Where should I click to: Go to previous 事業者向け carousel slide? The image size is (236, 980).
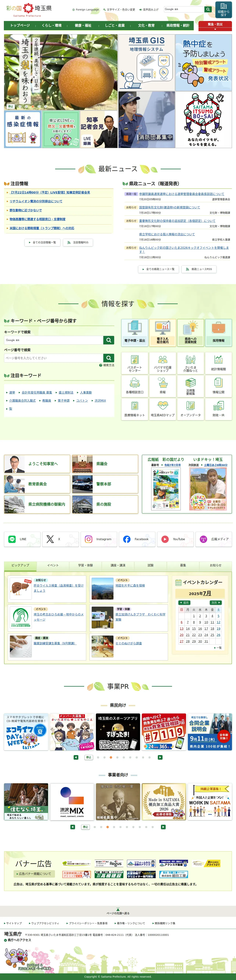[72, 827]
